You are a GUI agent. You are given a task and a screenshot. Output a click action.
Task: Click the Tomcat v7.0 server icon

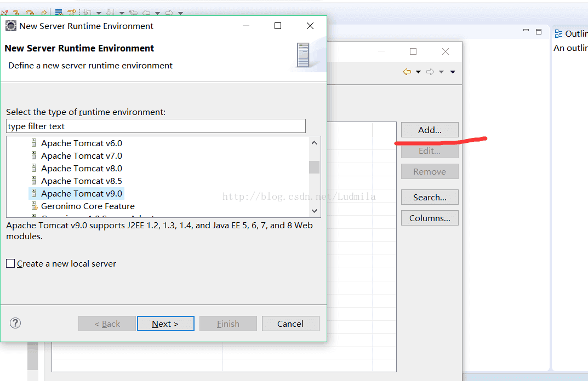34,155
